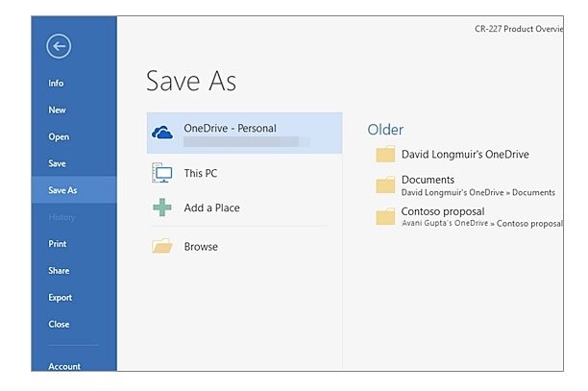Select New in the backstage menu

[x=57, y=110]
